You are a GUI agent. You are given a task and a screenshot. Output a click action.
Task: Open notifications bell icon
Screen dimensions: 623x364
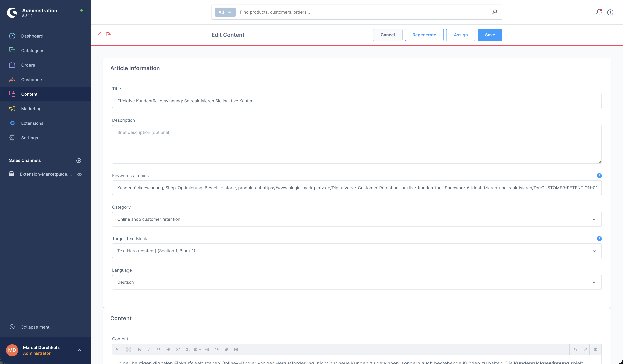click(599, 12)
